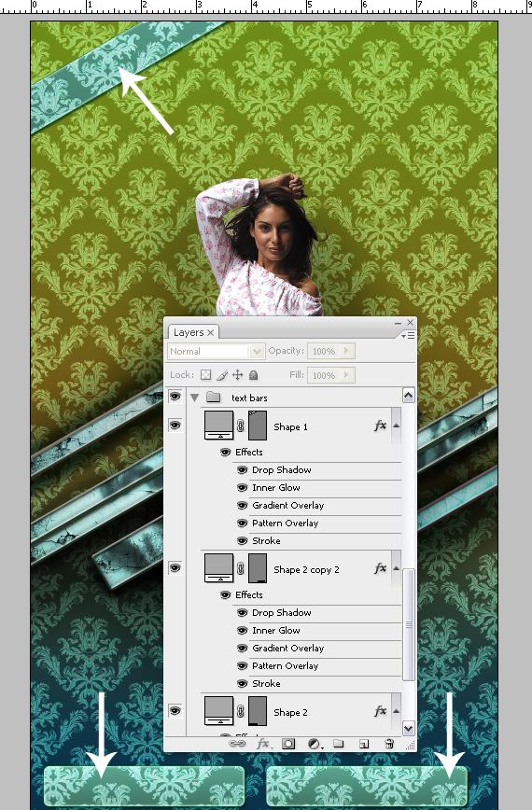Close the Layers tab with its x

coord(211,332)
